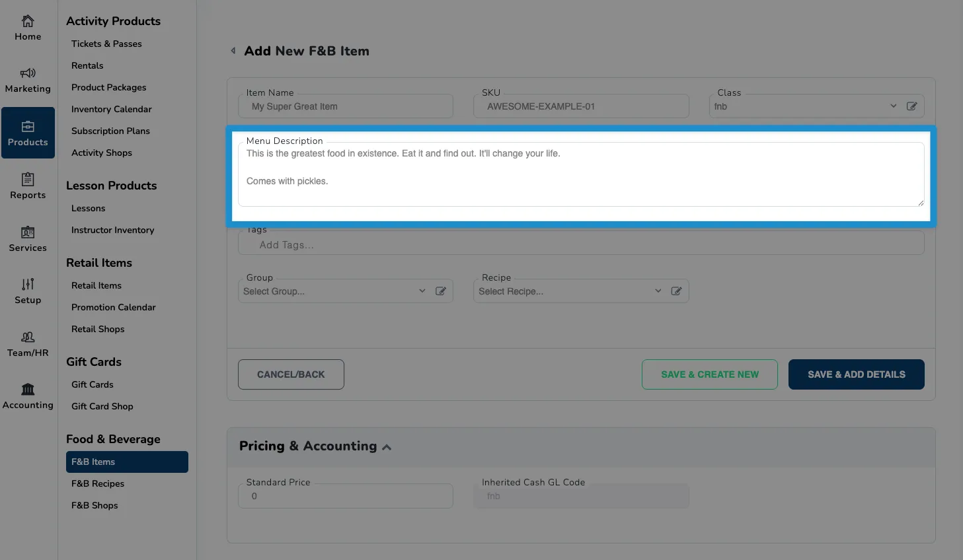Screen dimensions: 963x560
Task: Click the CANCEL/BACK button
Action: 291,374
